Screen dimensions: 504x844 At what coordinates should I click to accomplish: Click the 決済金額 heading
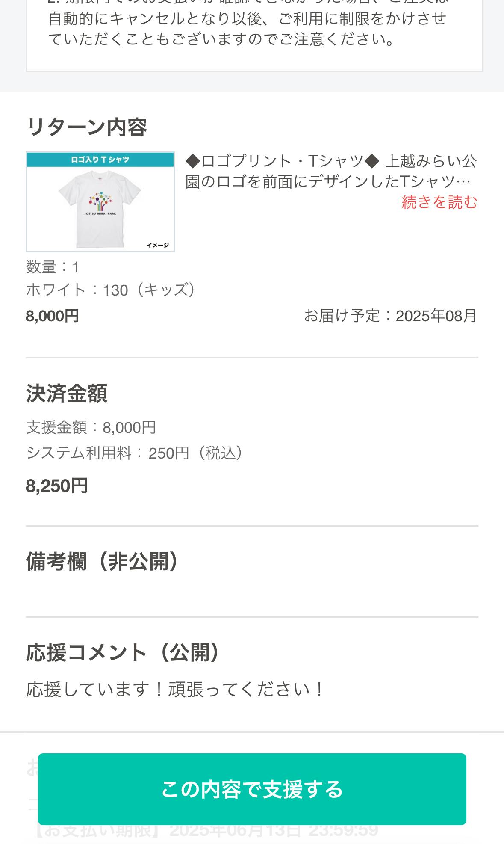click(x=66, y=393)
